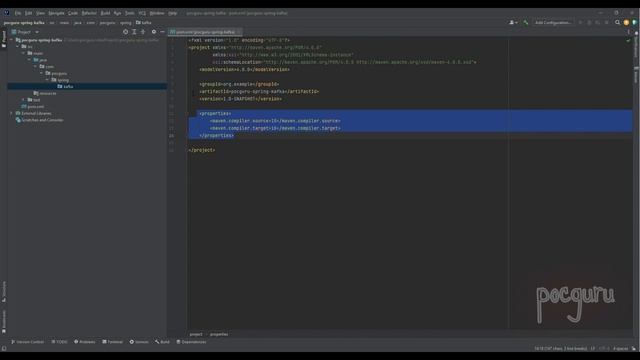Image resolution: width=640 pixels, height=360 pixels.
Task: Click the artifactId line in the editor
Action: click(x=259, y=91)
